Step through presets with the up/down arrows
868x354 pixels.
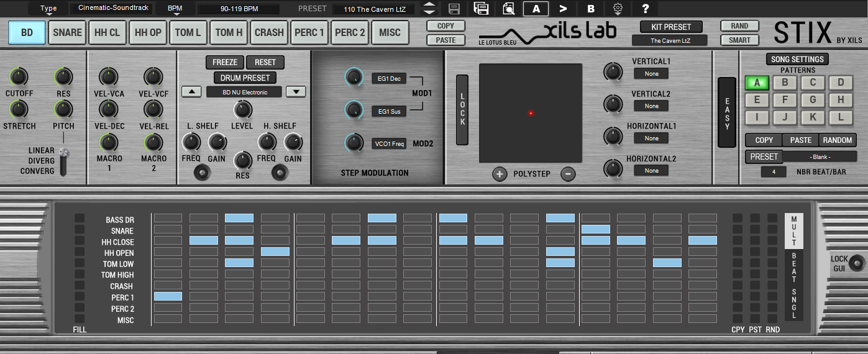click(429, 9)
